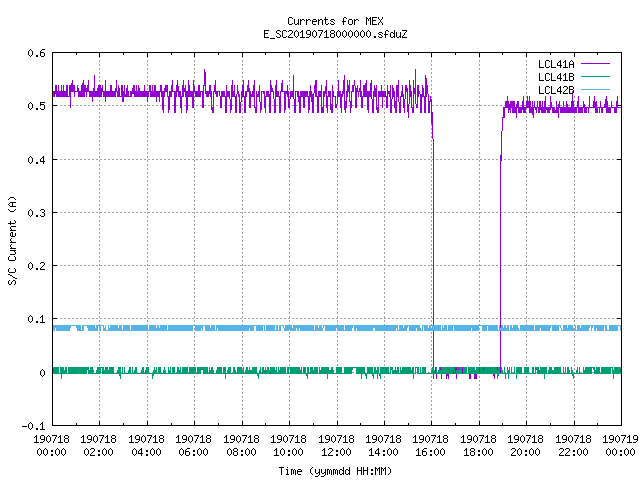Image resolution: width=640 pixels, height=480 pixels.
Task: Click the x-axis label 'Time (yymmdd HH:MM)'
Action: coord(335,471)
